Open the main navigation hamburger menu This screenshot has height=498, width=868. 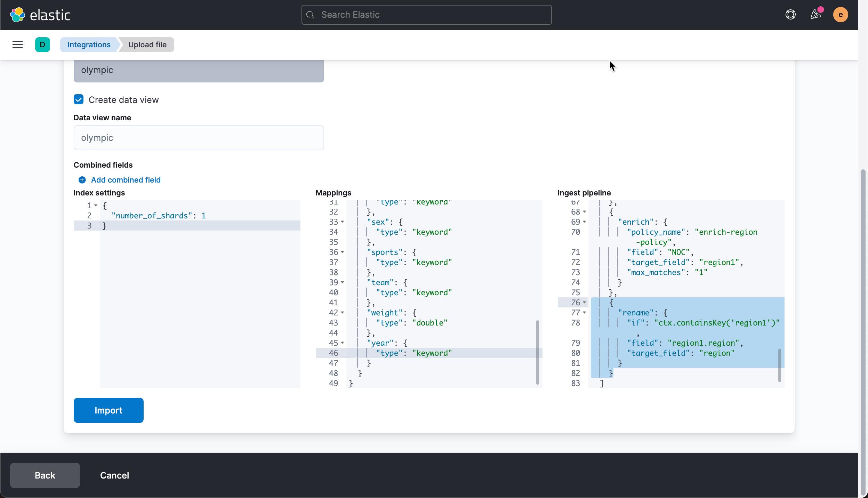click(x=17, y=45)
